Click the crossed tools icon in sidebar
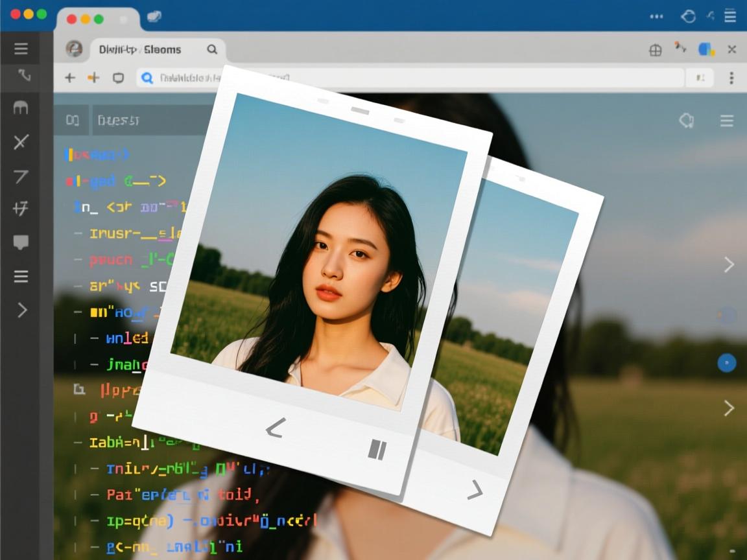747x560 pixels. tap(21, 142)
